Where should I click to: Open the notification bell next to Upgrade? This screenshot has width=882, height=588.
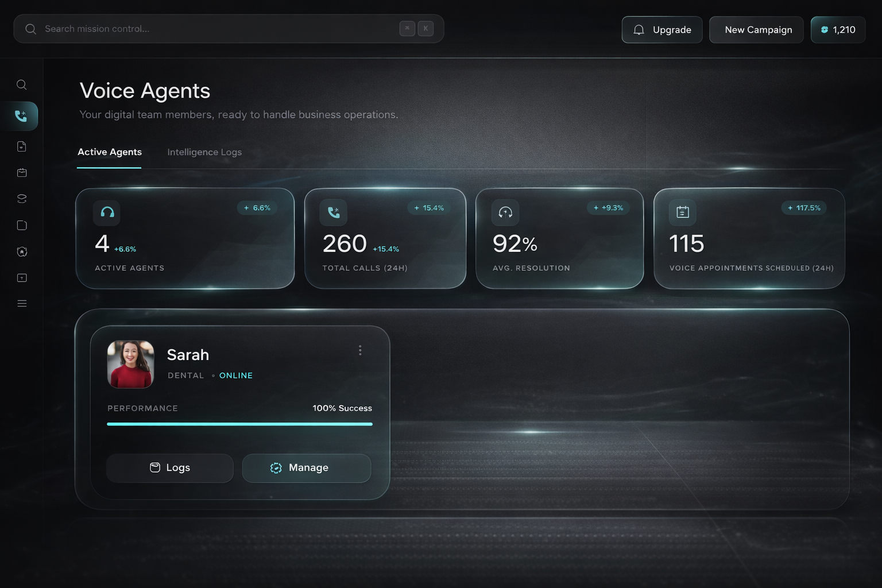(x=638, y=29)
